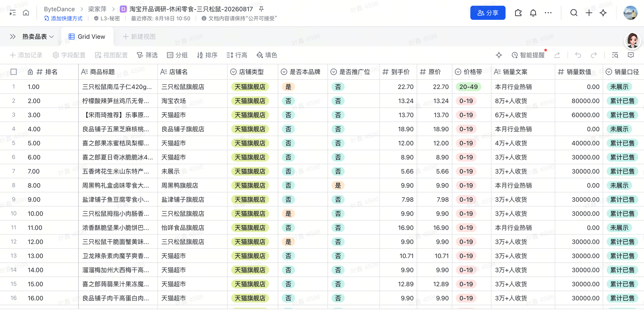Open ByteDance breadcrumb
Image resolution: width=644 pixels, height=310 pixels.
pos(59,9)
